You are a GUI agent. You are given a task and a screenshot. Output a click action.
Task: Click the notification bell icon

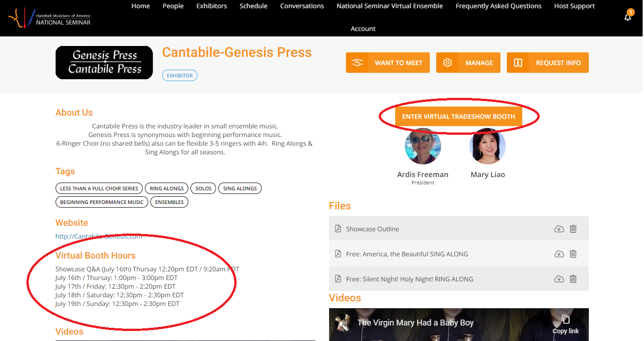click(x=628, y=17)
